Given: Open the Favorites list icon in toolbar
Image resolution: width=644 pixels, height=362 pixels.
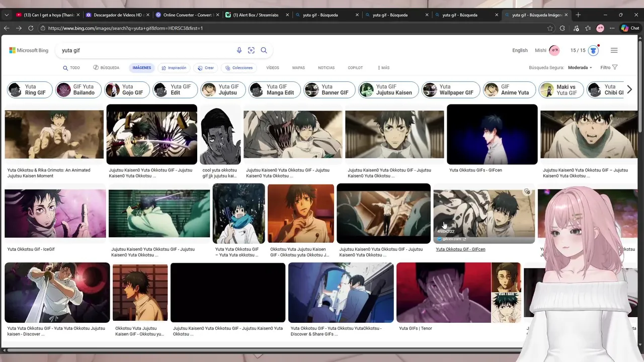Looking at the screenshot, I should (588, 28).
